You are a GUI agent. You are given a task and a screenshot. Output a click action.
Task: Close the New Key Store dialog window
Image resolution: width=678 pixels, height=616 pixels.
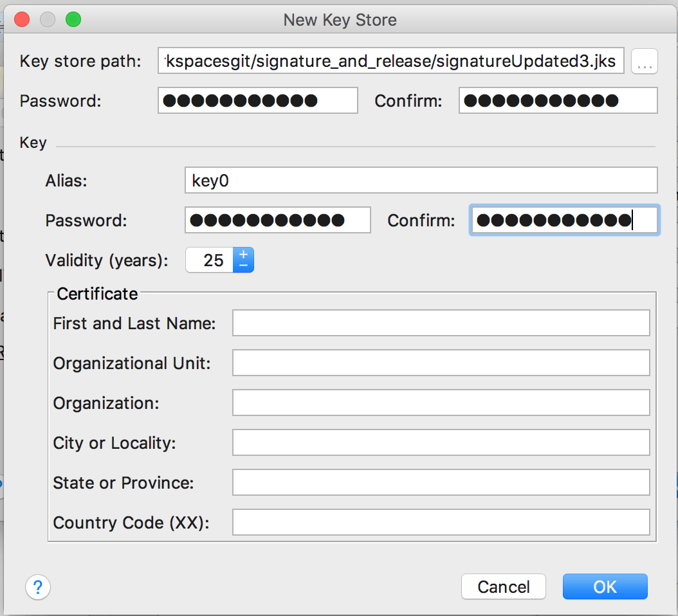coord(22,20)
